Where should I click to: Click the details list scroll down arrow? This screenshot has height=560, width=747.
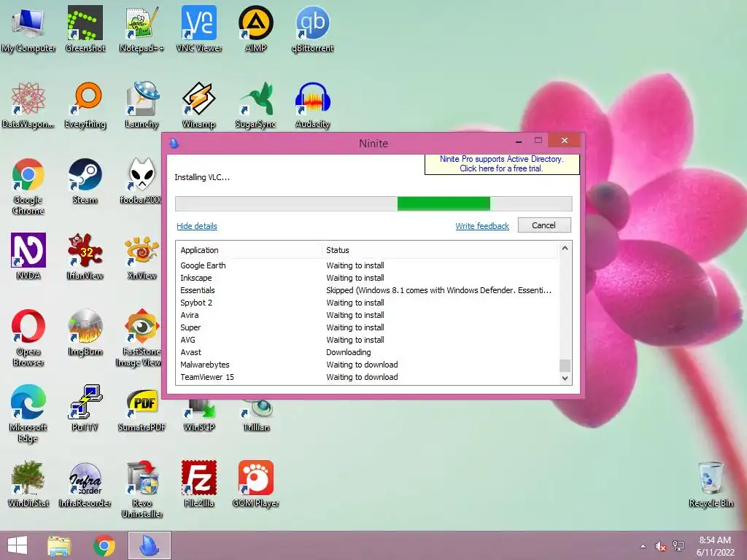(x=565, y=378)
